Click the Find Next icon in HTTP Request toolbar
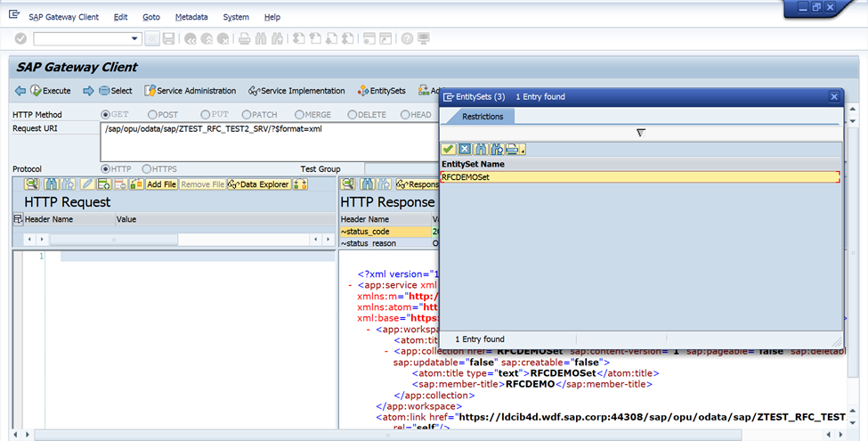 pyautogui.click(x=68, y=184)
